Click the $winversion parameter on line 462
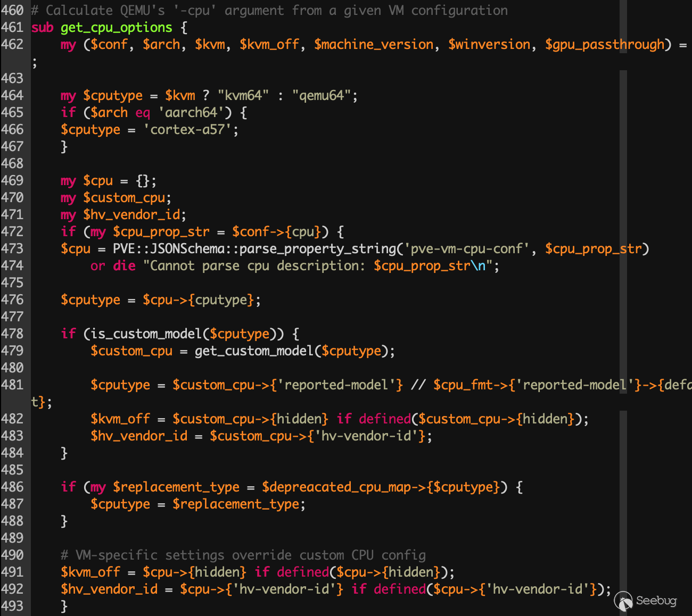692x616 pixels. pyautogui.click(x=489, y=45)
